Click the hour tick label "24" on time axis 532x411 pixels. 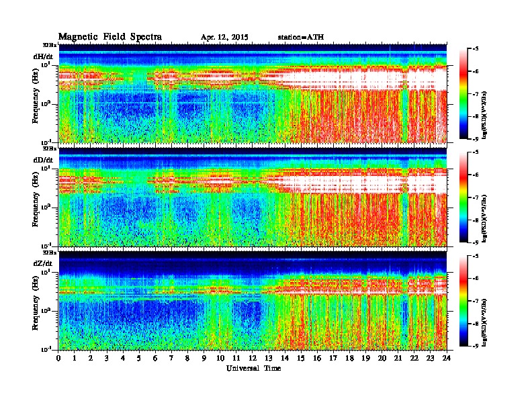(447, 358)
